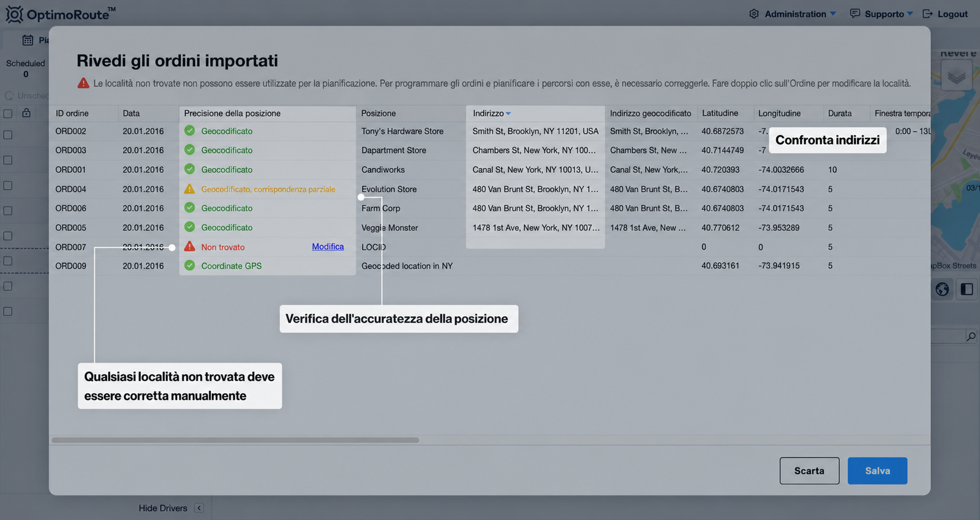Click the OptimoRoute logo
Screen dimensions: 980x520
[60, 13]
